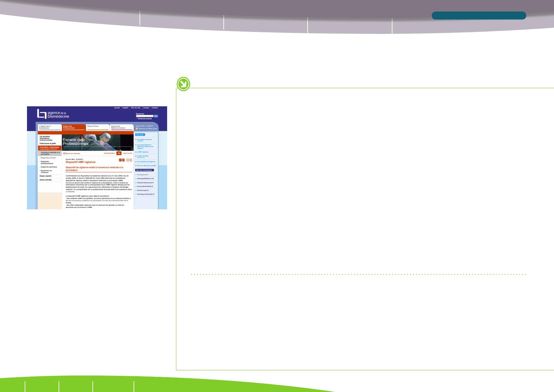Click the RSS feed icon under Dernière MAJ
Screen dimensions: 554x392
click(x=137, y=129)
